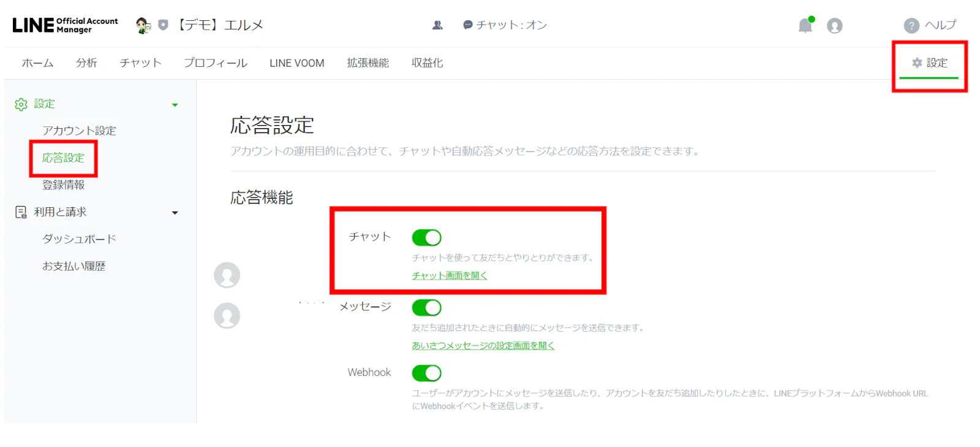
Task: Open the プロフィール tab
Action: (x=216, y=63)
